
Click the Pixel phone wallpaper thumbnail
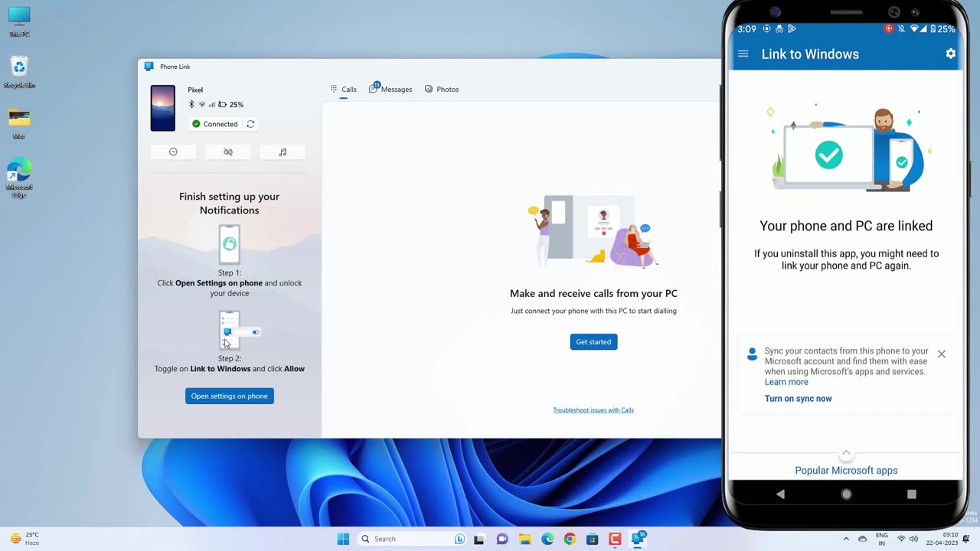click(x=163, y=108)
